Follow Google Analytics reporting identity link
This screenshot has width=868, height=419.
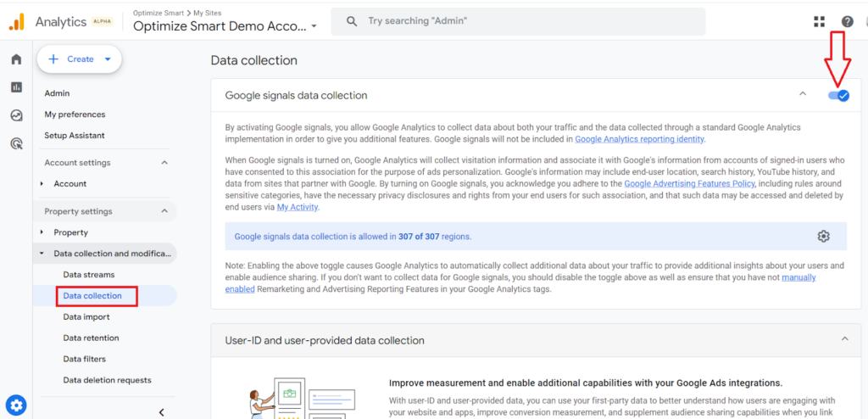coord(639,139)
